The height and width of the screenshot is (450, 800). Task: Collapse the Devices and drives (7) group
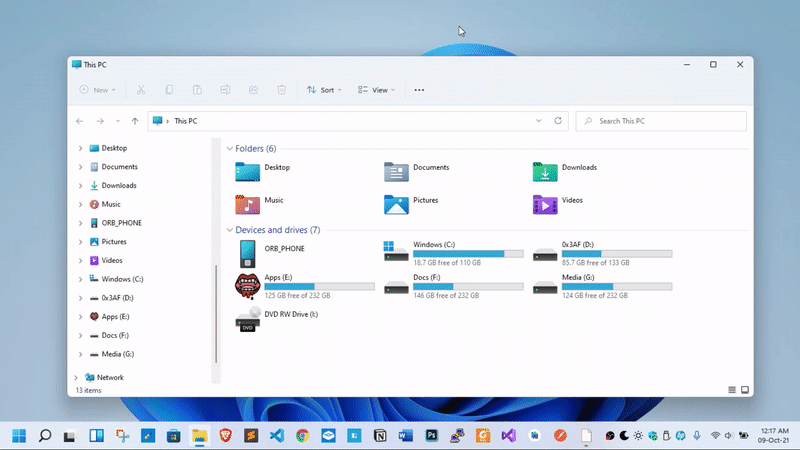[230, 230]
